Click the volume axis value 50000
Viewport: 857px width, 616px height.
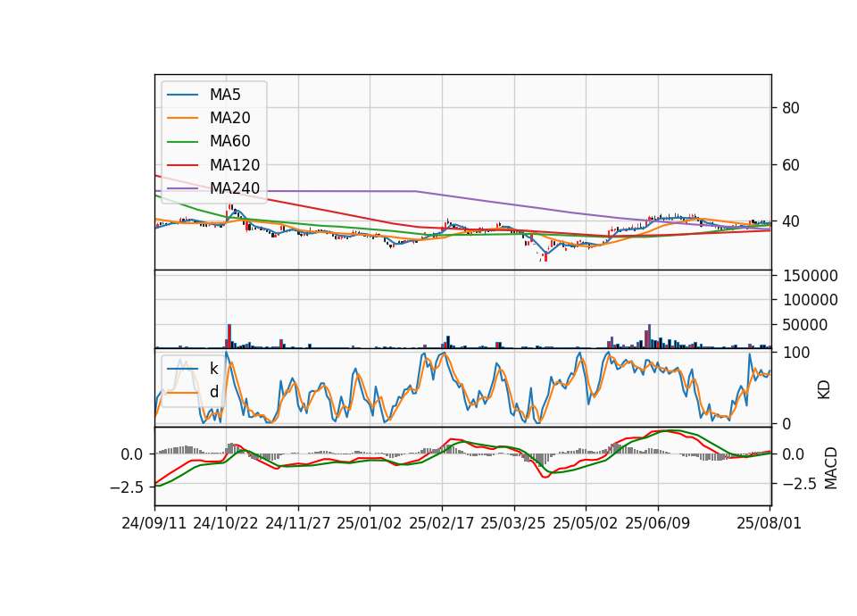(805, 325)
